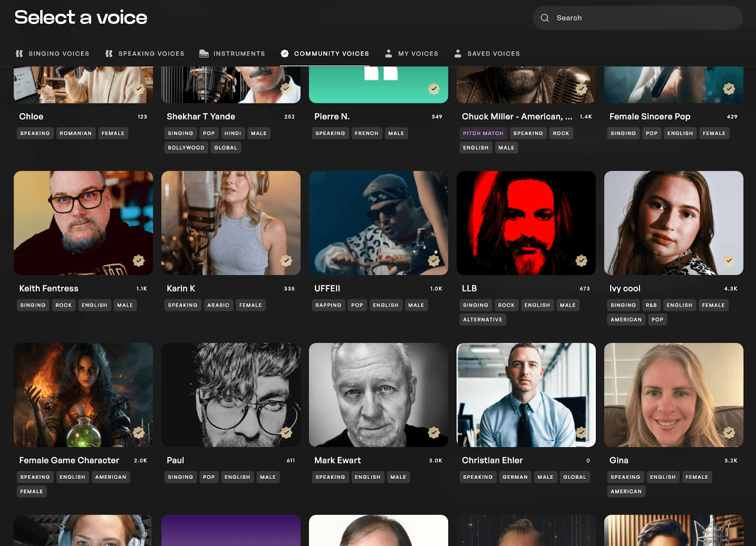Click the search magnifying glass icon
The width and height of the screenshot is (756, 546).
pyautogui.click(x=545, y=17)
